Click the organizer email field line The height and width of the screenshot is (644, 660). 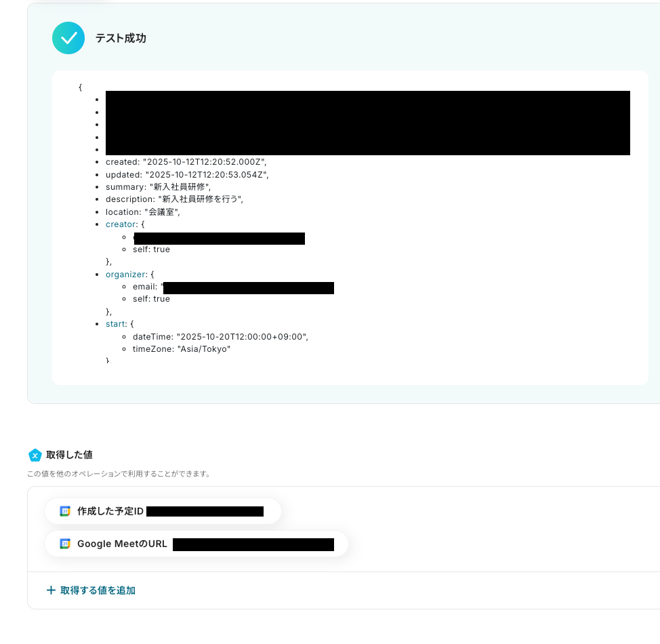coord(233,287)
